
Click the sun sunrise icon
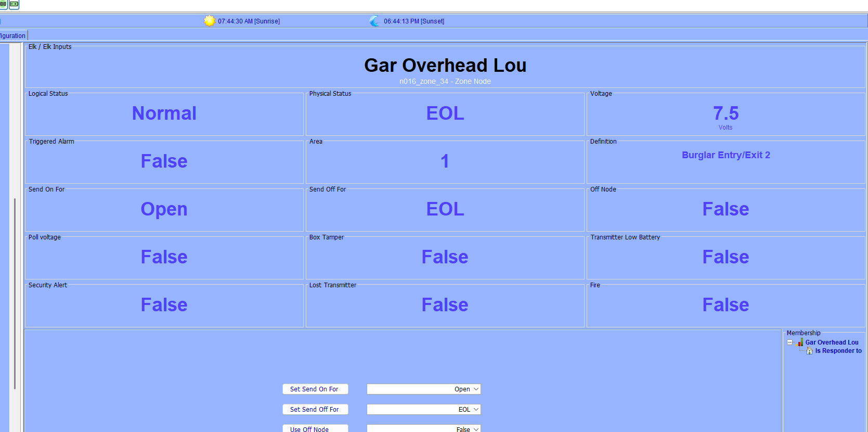(x=209, y=21)
